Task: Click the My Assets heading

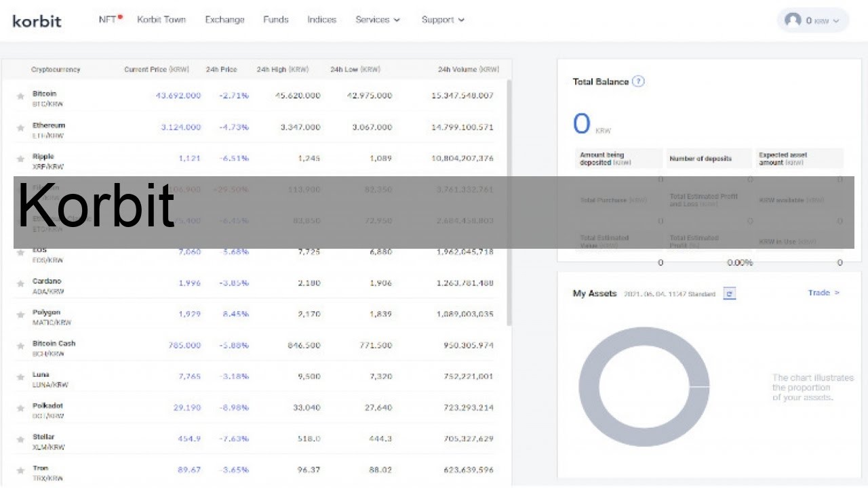Action: pos(595,293)
